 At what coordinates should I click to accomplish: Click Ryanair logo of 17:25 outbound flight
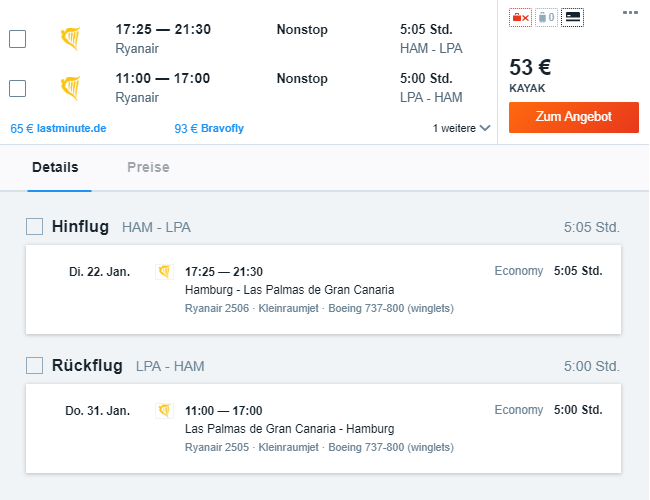(70, 39)
